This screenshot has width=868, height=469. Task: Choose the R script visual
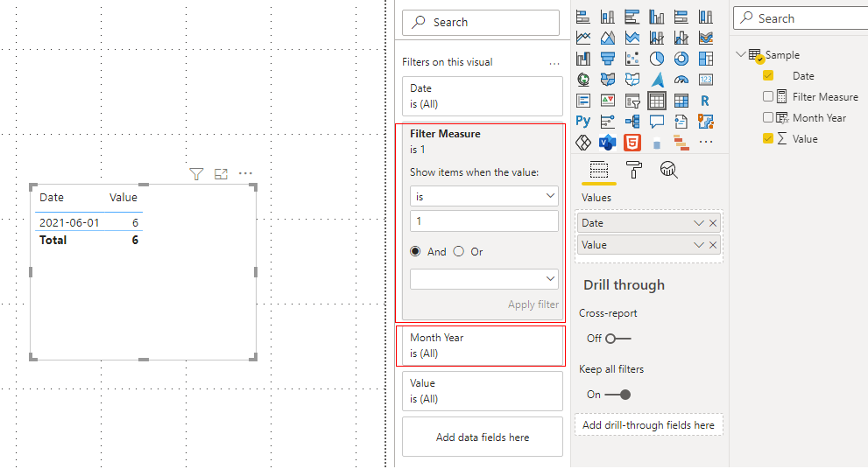(706, 101)
